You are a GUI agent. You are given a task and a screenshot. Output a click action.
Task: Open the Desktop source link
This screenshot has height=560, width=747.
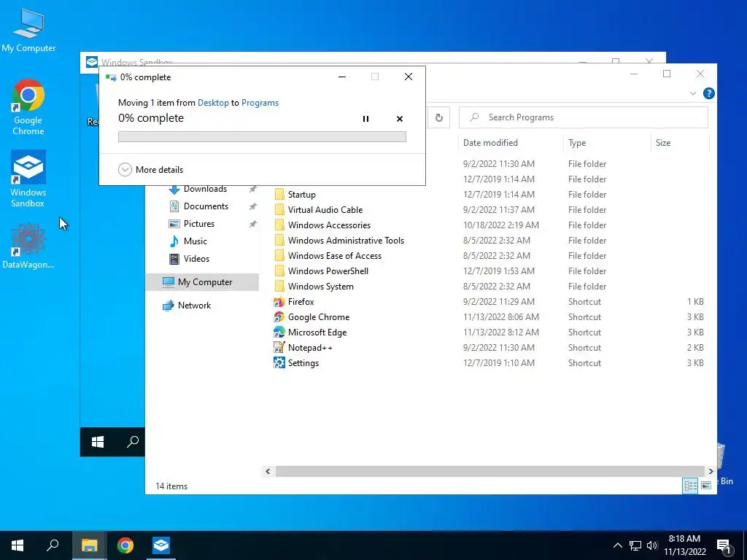(213, 103)
